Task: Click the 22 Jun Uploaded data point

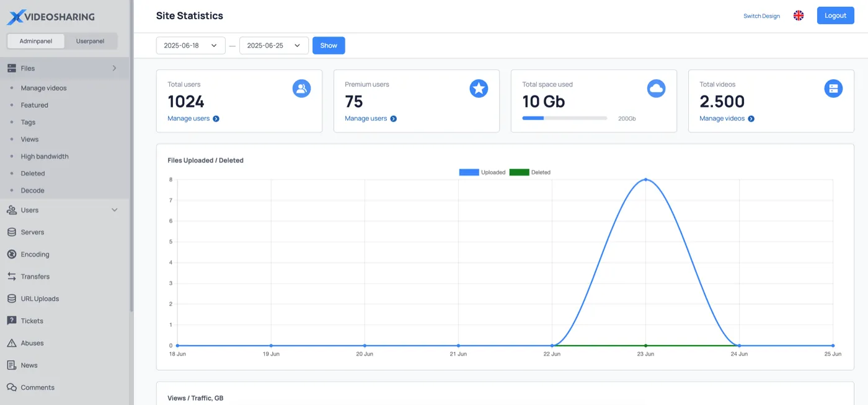Action: [552, 346]
